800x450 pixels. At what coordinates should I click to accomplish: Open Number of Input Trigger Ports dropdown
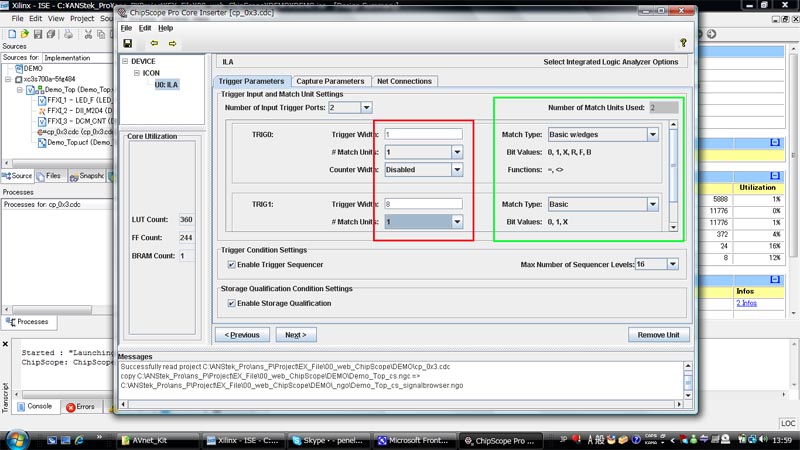366,108
